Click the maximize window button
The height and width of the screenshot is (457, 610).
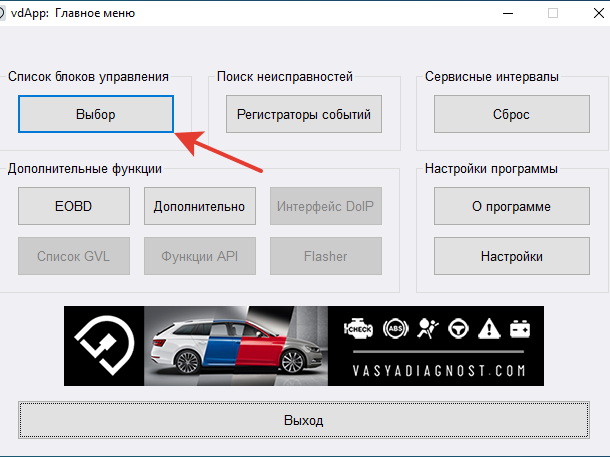pyautogui.click(x=553, y=13)
